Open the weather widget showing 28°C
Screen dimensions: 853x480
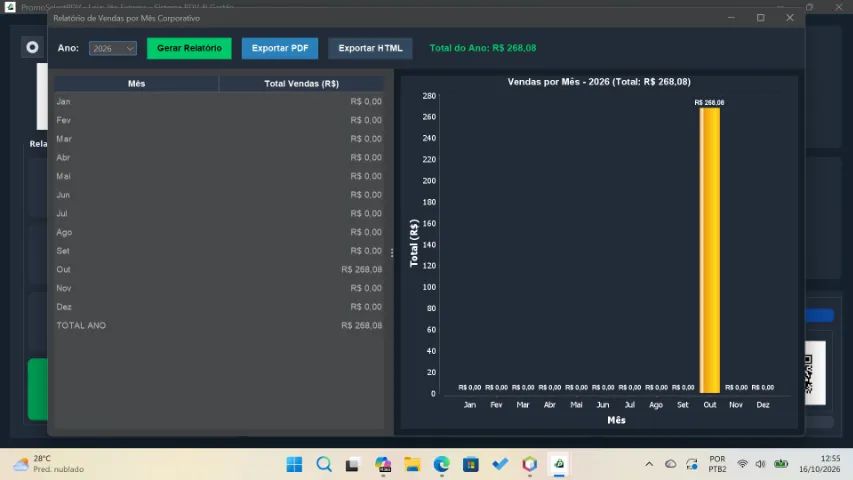pos(49,464)
